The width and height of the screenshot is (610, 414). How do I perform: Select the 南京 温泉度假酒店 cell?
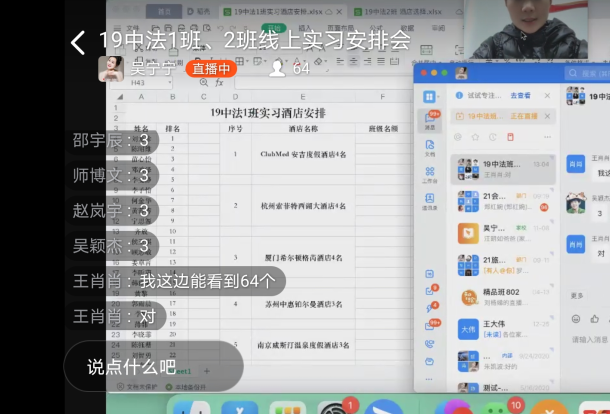[303, 345]
